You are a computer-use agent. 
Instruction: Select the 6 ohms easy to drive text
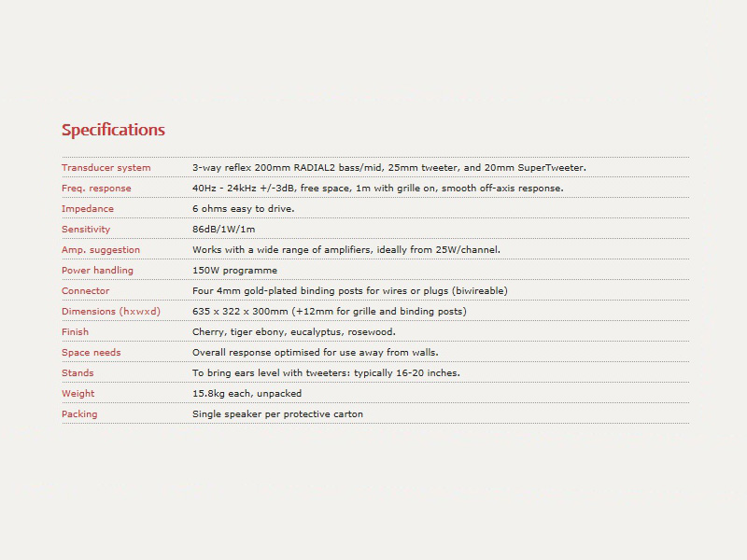tap(244, 209)
